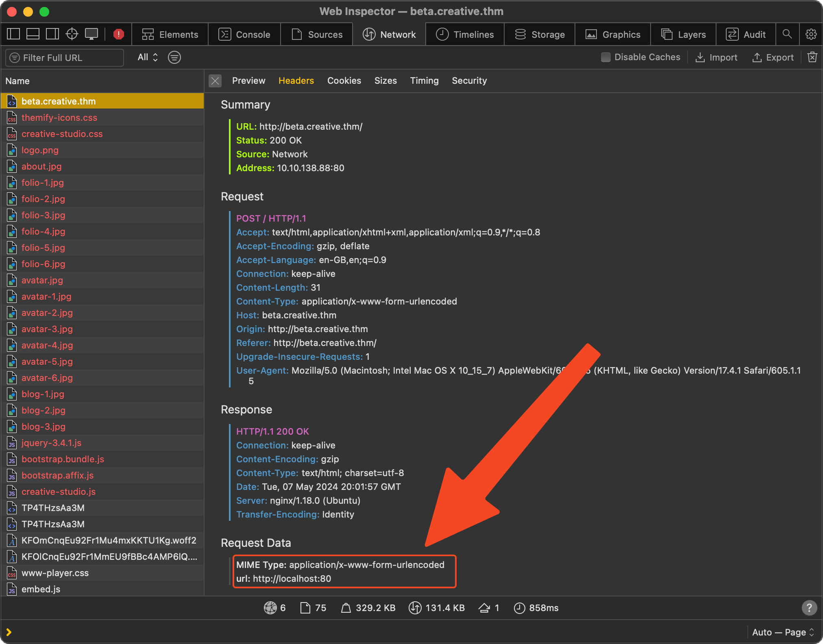Select the creative-studio.js request
Viewport: 823px width, 644px height.
[102, 492]
